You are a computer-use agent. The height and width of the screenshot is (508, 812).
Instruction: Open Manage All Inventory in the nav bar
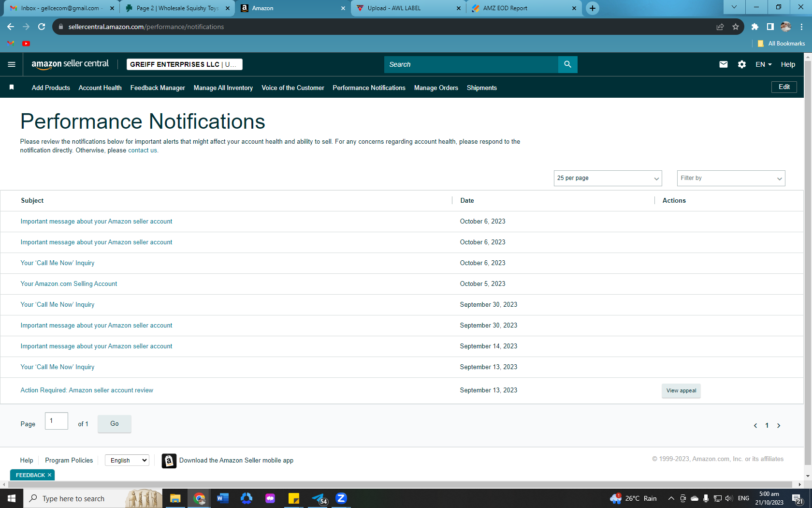pyautogui.click(x=223, y=88)
